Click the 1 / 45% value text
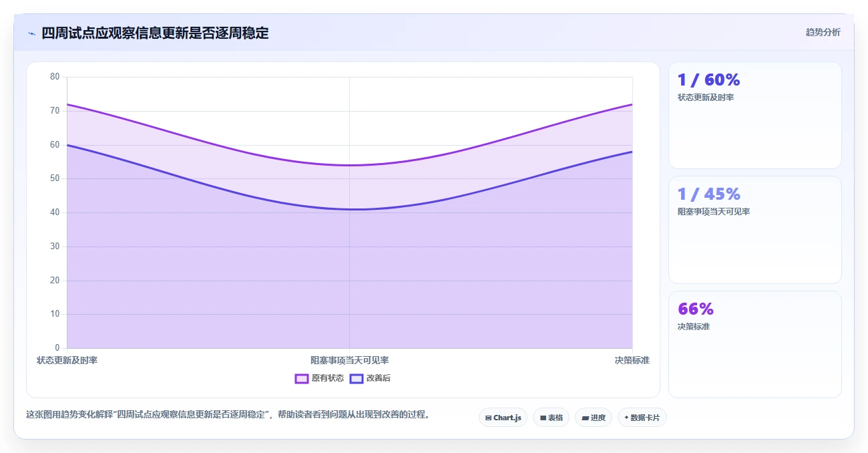This screenshot has height=453, width=868. [x=709, y=194]
